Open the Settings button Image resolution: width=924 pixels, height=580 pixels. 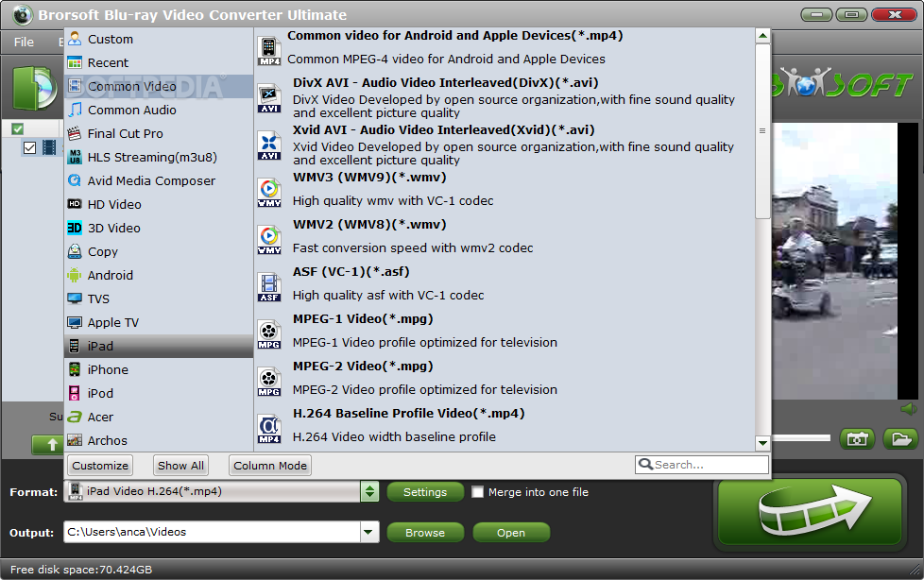425,491
